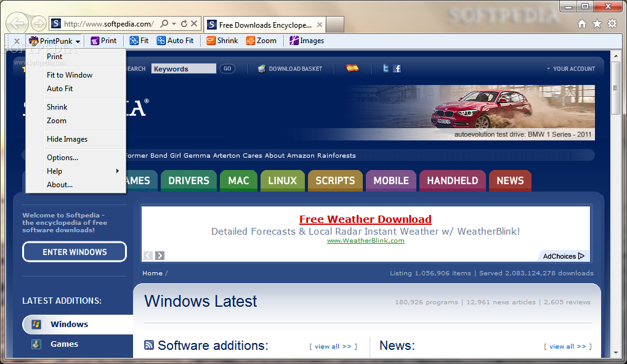Viewport: 627px width, 364px height.
Task: Open the Handheld category tab
Action: tap(453, 180)
